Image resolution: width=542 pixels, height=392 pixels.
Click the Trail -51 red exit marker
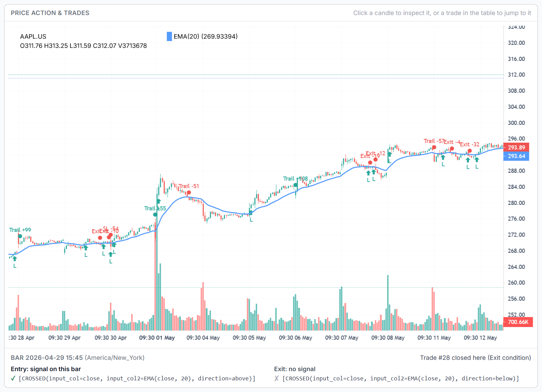(x=189, y=193)
